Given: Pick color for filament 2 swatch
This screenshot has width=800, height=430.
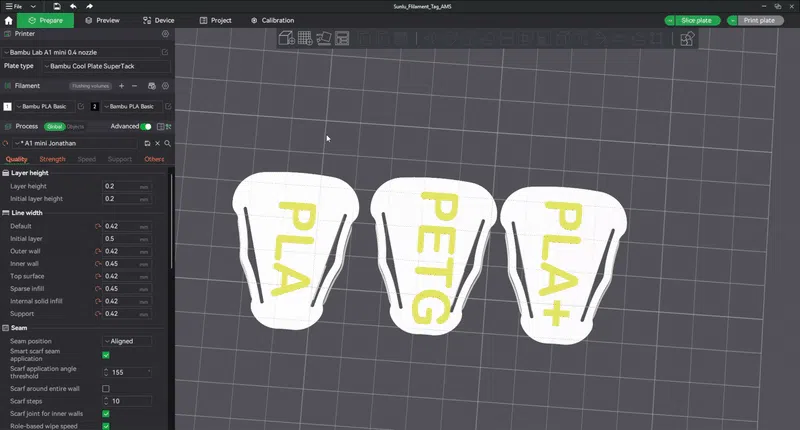Looking at the screenshot, I should [94, 106].
